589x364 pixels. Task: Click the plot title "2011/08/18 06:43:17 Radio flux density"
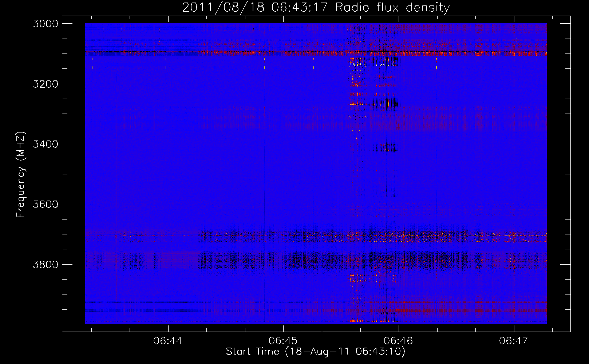(x=316, y=7)
